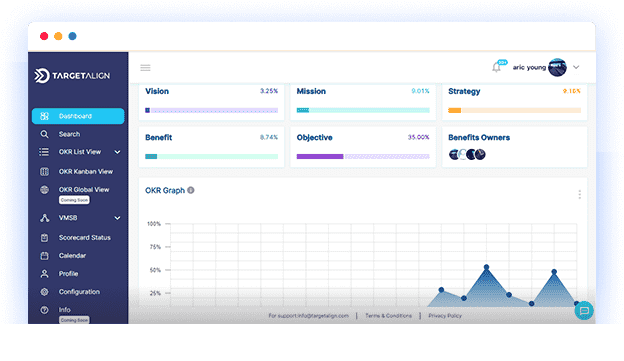Click the Objective 35.00% value
The height and width of the screenshot is (361, 624).
pos(418,137)
